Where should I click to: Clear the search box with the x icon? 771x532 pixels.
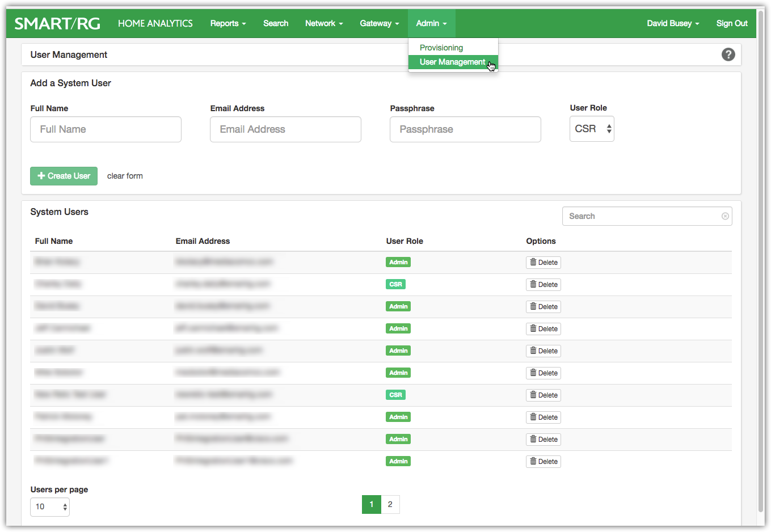pyautogui.click(x=725, y=216)
